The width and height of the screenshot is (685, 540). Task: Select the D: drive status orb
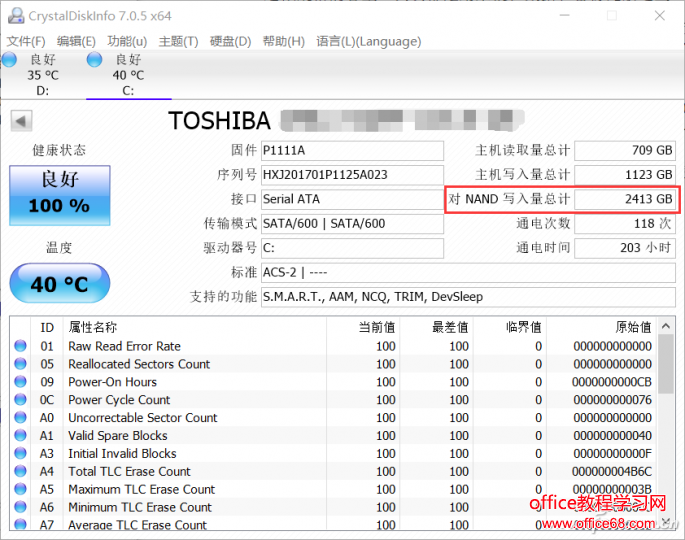click(10, 61)
